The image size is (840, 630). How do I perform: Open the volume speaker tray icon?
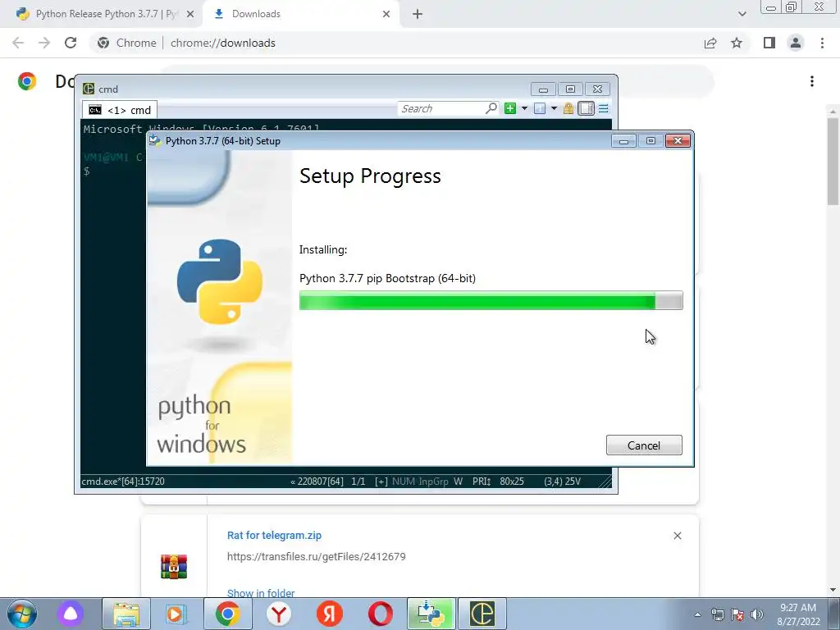pyautogui.click(x=757, y=614)
